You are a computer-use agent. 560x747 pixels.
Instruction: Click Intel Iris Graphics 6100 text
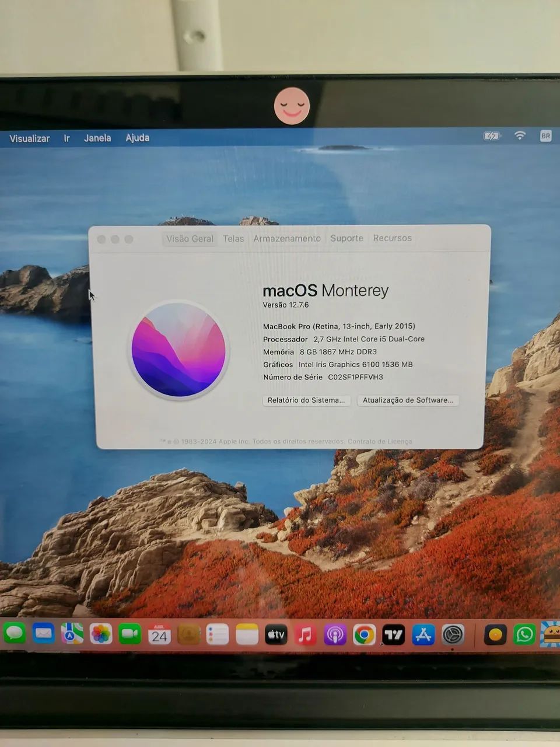(x=355, y=365)
